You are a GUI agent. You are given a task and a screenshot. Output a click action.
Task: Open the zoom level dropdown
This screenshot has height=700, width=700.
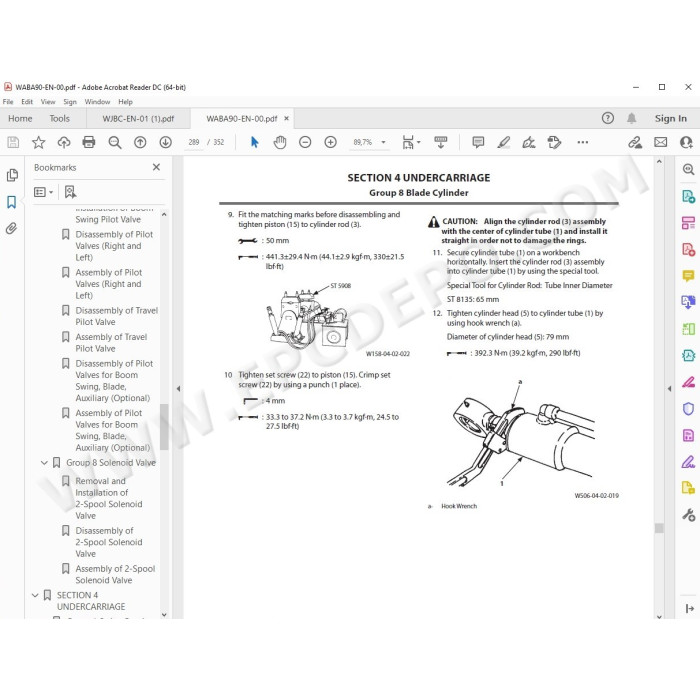tap(383, 142)
